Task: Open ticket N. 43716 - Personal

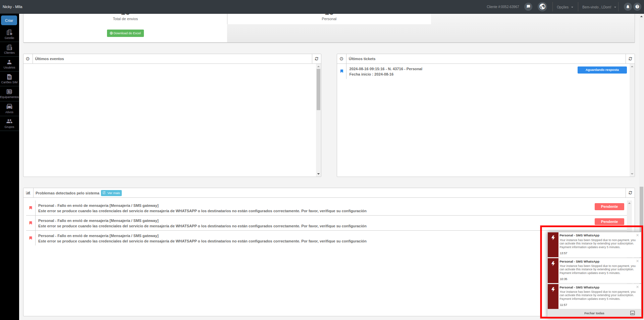Action: pyautogui.click(x=386, y=69)
